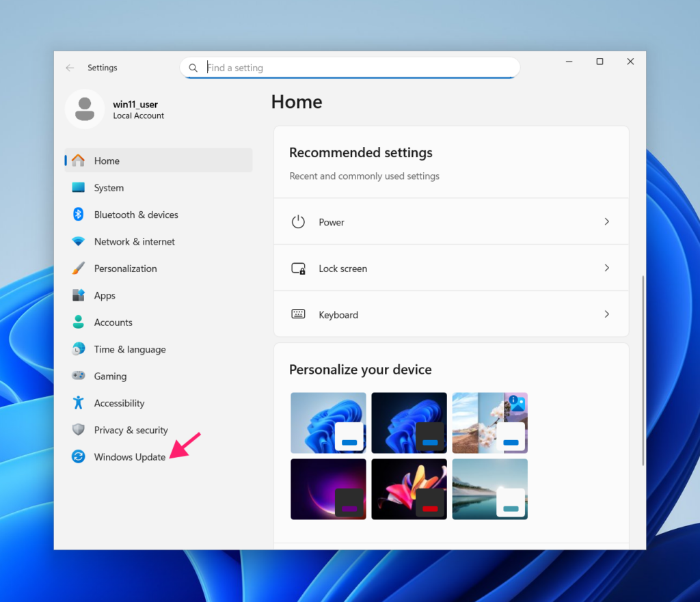
Task: Select the light blue bloom theme
Action: pos(328,422)
